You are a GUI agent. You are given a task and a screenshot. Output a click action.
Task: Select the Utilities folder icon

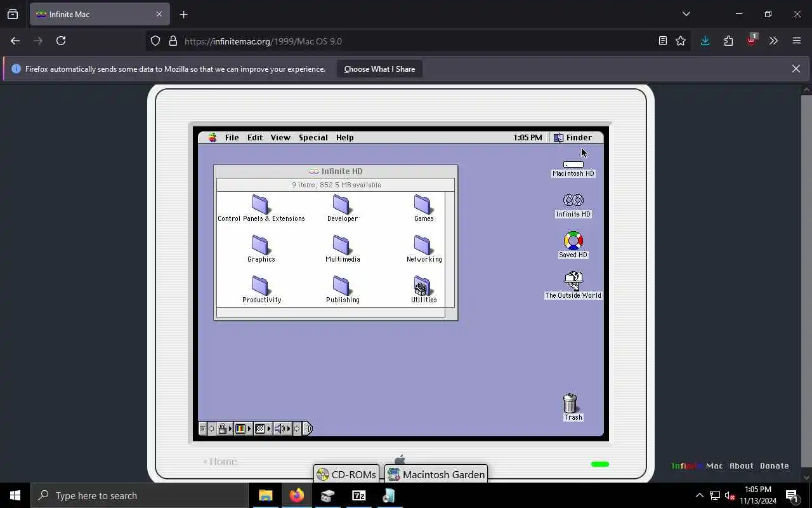click(x=423, y=286)
